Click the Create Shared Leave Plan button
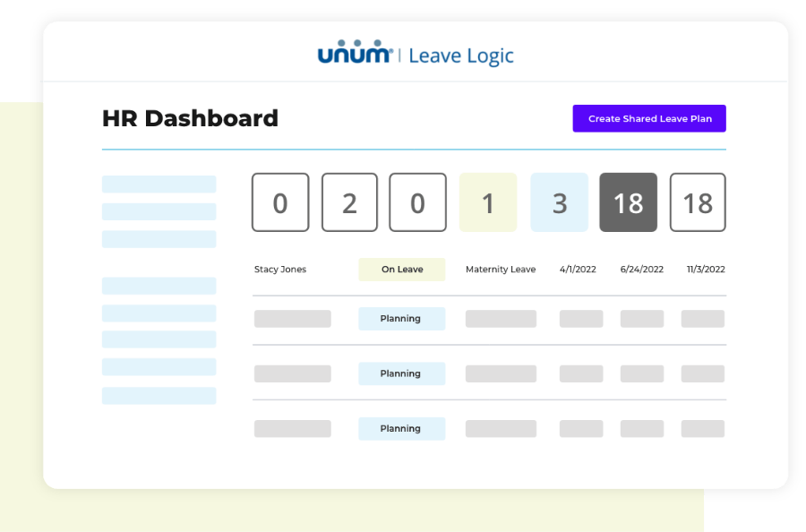 [648, 118]
